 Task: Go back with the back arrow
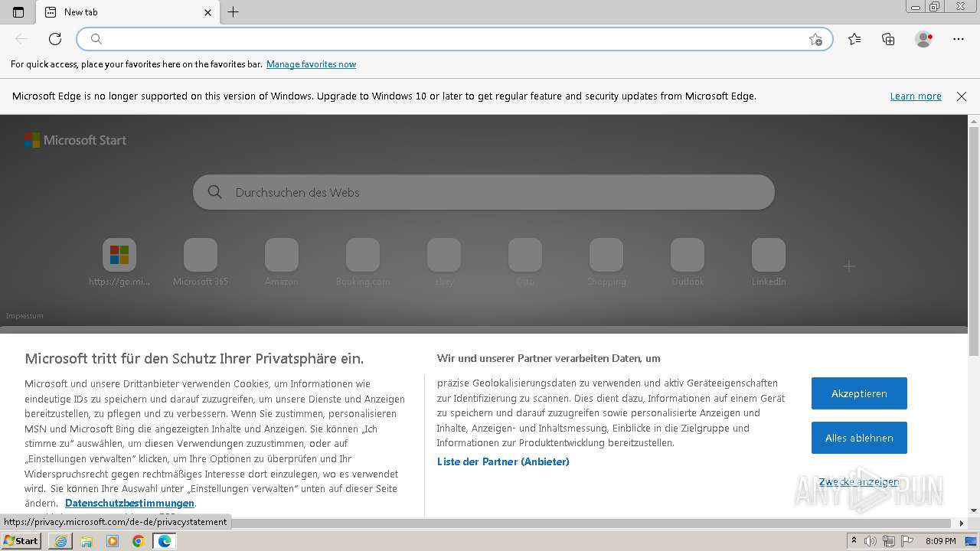pos(21,39)
